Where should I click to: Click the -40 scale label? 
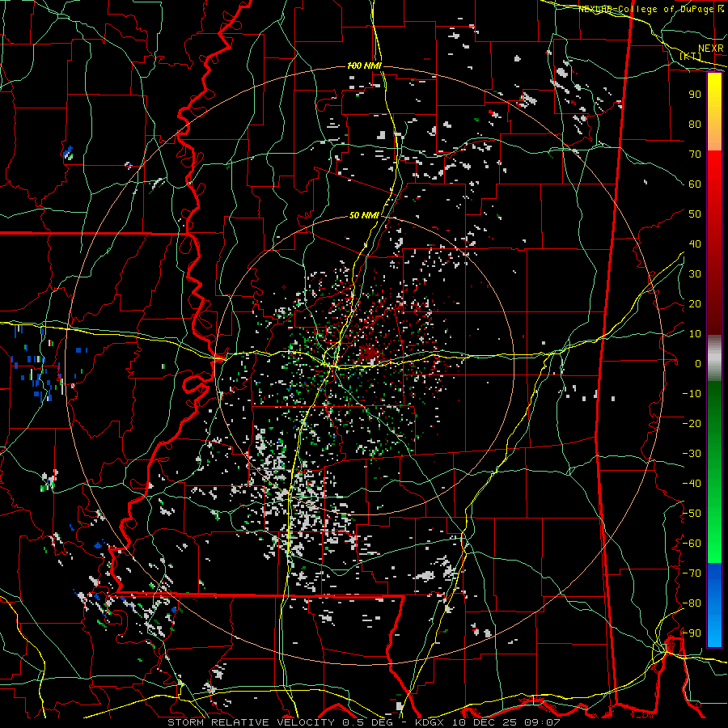coord(692,484)
